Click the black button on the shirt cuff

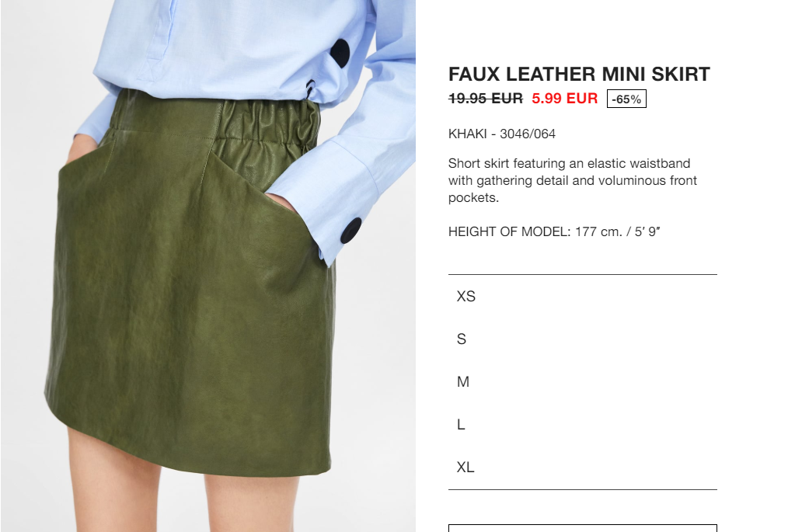[350, 231]
